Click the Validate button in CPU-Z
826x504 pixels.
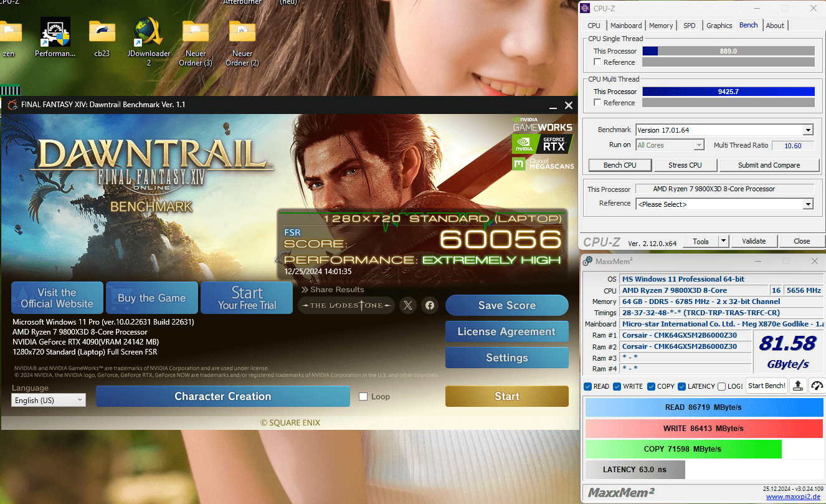[x=754, y=241]
